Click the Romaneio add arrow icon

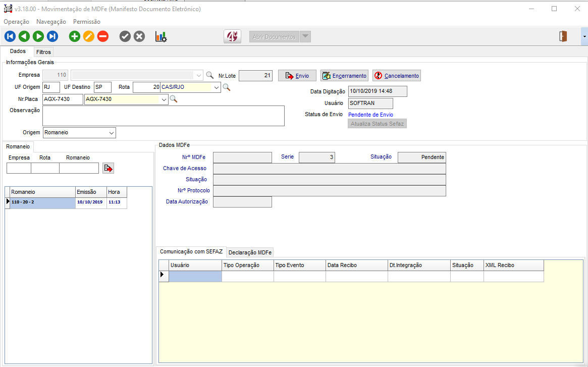coord(108,168)
